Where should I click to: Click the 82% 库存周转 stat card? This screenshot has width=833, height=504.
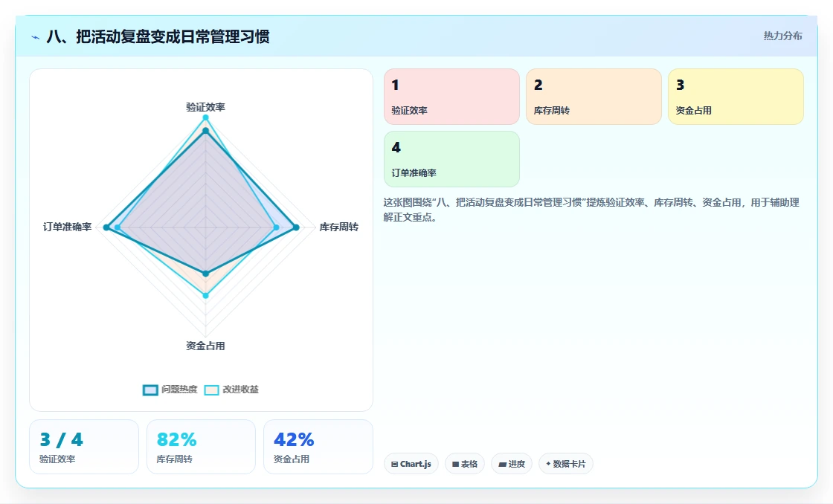(201, 447)
